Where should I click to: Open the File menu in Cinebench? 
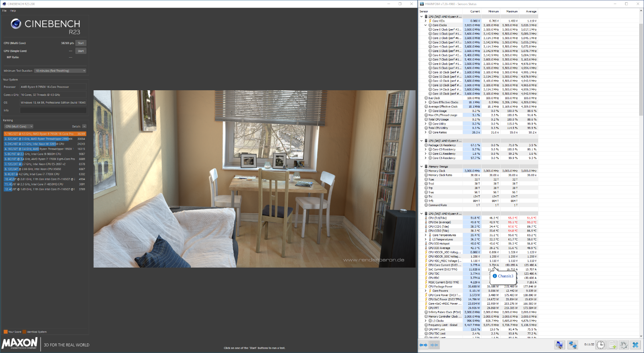[x=4, y=11]
